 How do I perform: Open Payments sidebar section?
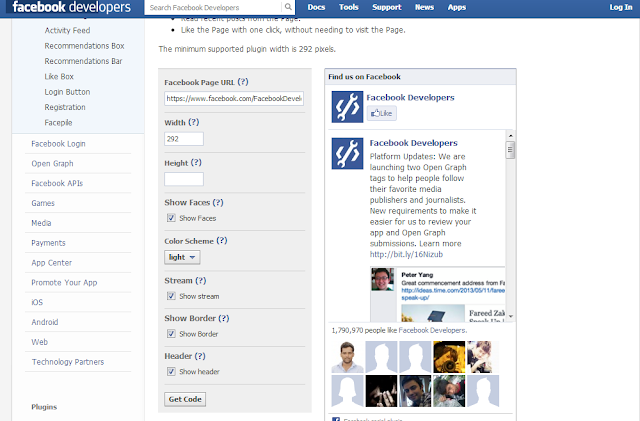[x=48, y=243]
